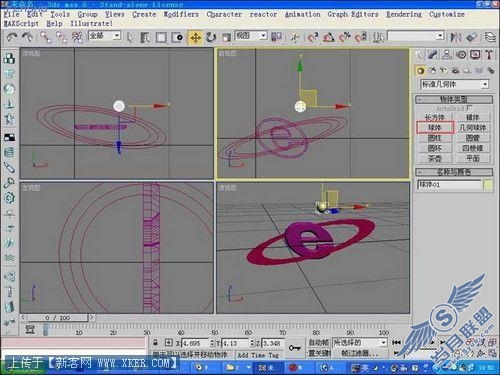
Task: Select the highlighted Move tool
Action: 195,37
